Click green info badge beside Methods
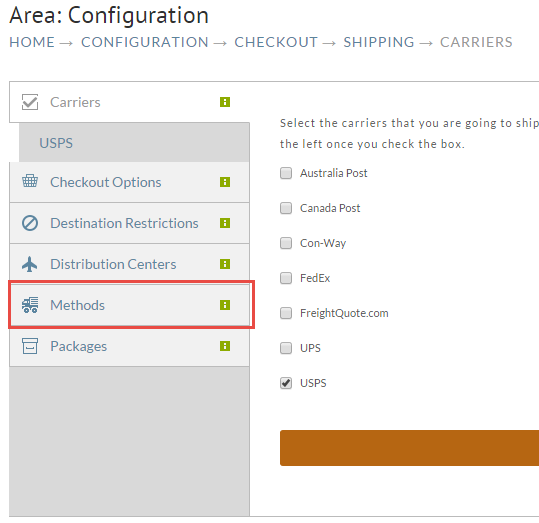The image size is (539, 523). 225,305
